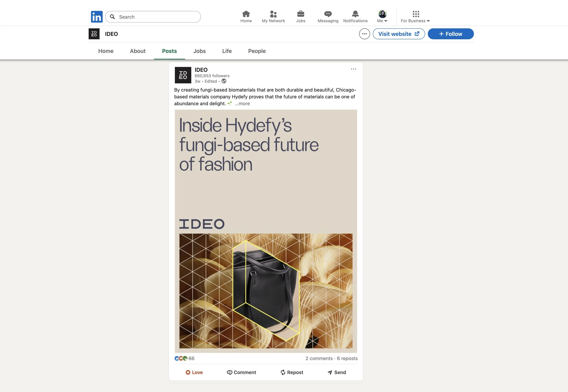Screen dimensions: 568x392
Task: Click the IDEO avatar in the post
Action: tap(183, 75)
